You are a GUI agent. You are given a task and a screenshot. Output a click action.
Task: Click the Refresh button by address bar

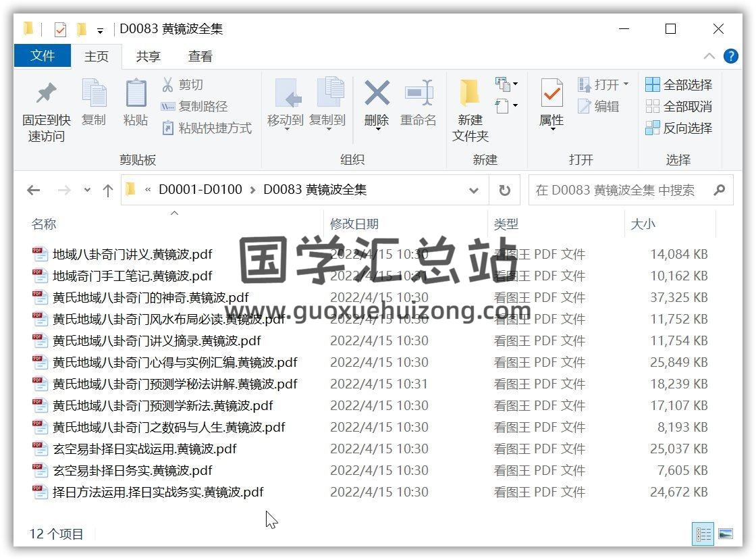pos(504,190)
